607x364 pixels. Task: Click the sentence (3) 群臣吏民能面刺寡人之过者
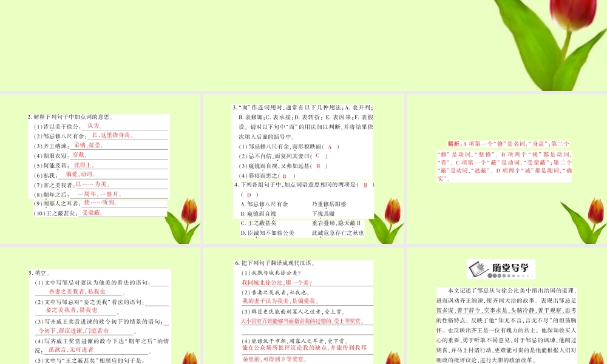click(x=293, y=311)
